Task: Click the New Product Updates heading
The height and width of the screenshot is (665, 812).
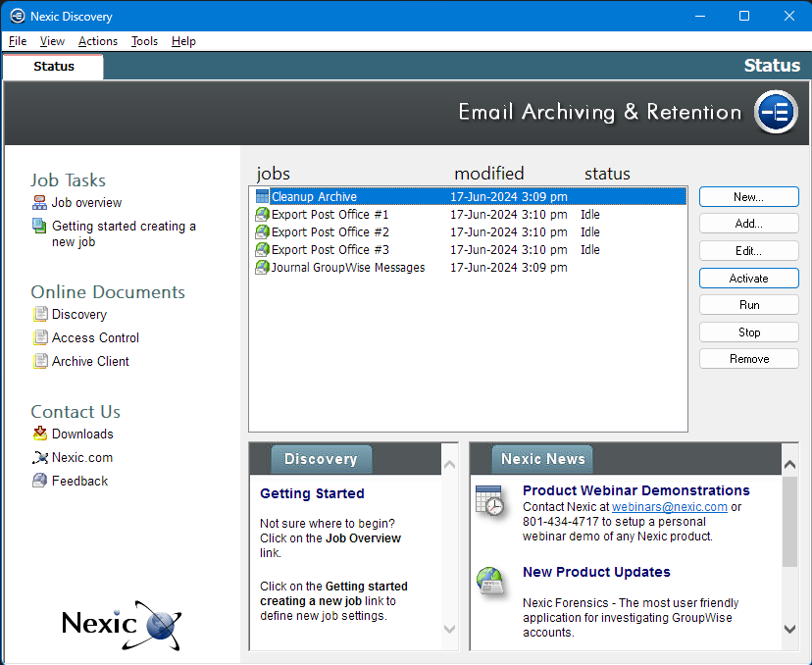Action: (596, 572)
